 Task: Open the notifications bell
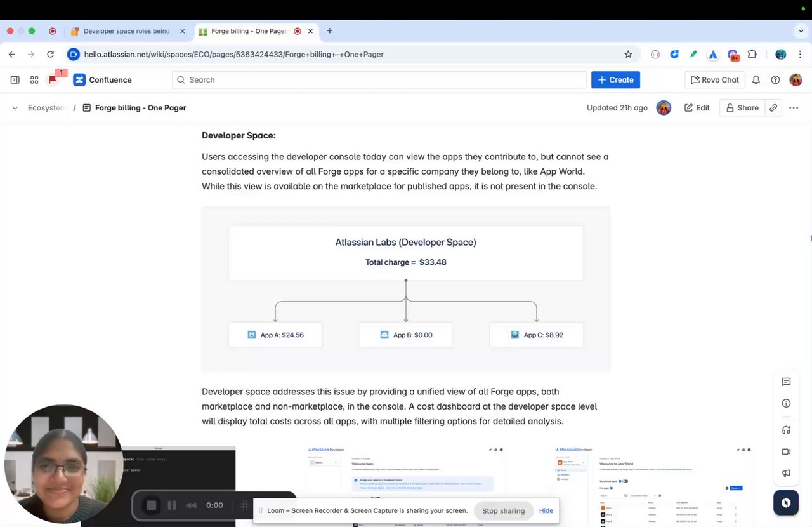(756, 80)
